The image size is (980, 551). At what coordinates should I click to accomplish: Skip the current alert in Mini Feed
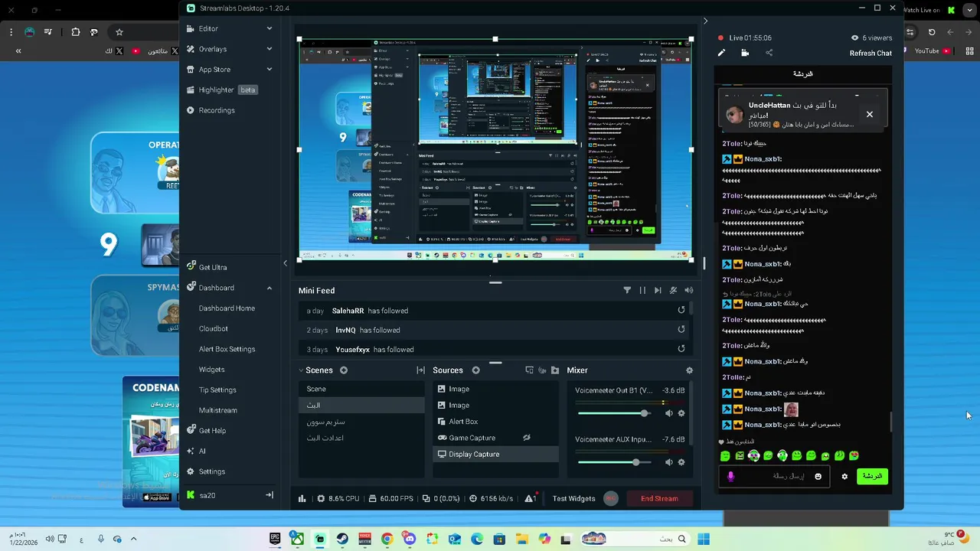(x=658, y=290)
